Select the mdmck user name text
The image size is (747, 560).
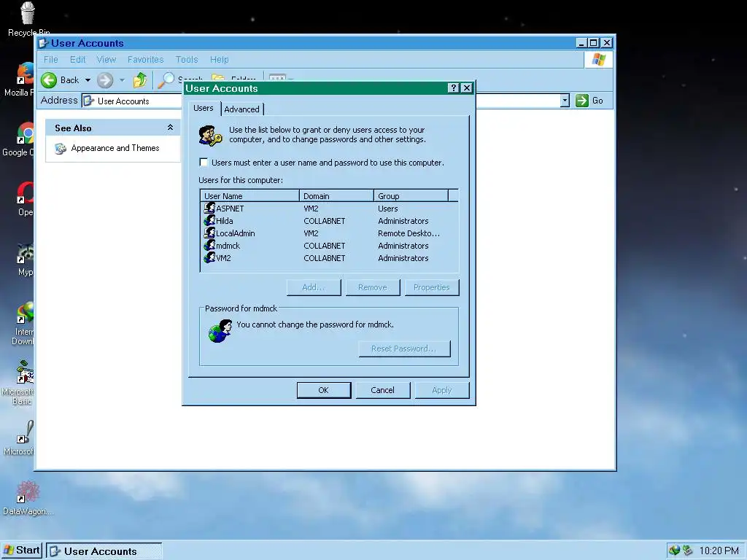point(228,246)
